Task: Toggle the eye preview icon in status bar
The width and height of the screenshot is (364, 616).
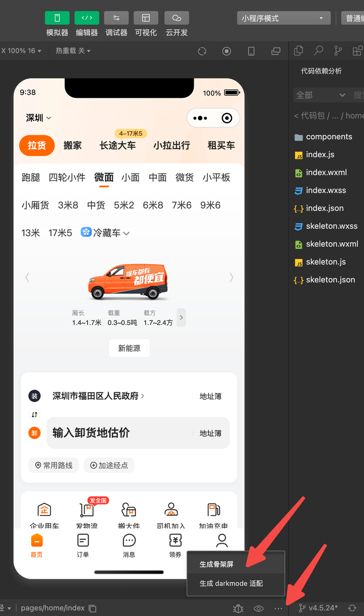Action: pyautogui.click(x=259, y=608)
